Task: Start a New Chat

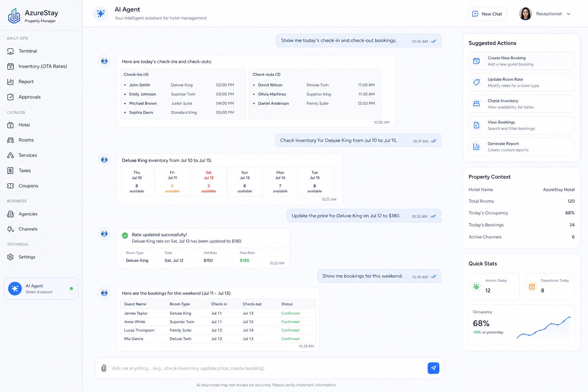Action: (487, 14)
